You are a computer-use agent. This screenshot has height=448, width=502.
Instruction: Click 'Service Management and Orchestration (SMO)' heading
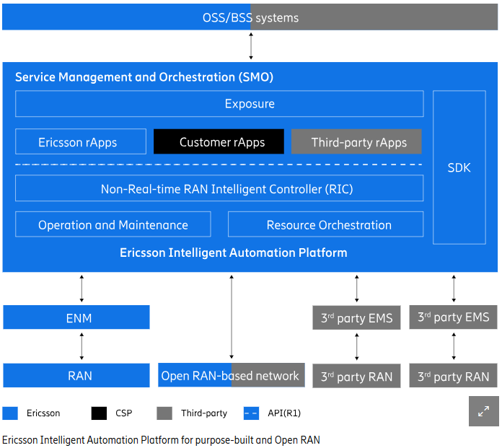(x=144, y=77)
